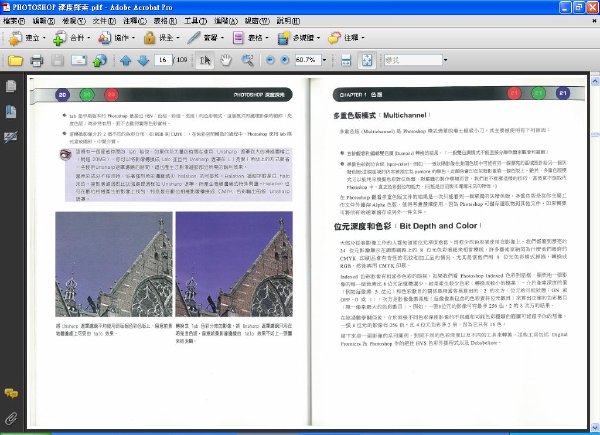This screenshot has width=600, height=435.
Task: Close the document with menu bar X
Action: tap(594, 21)
